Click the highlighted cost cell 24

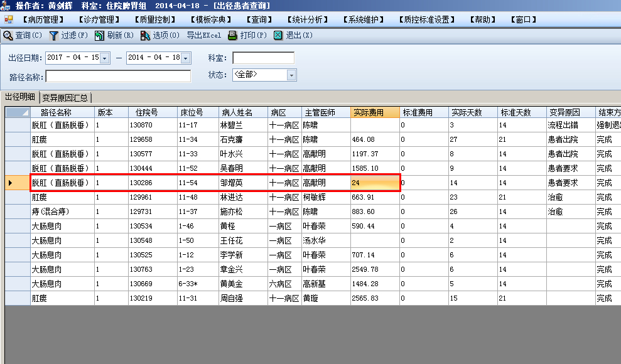tap(375, 183)
